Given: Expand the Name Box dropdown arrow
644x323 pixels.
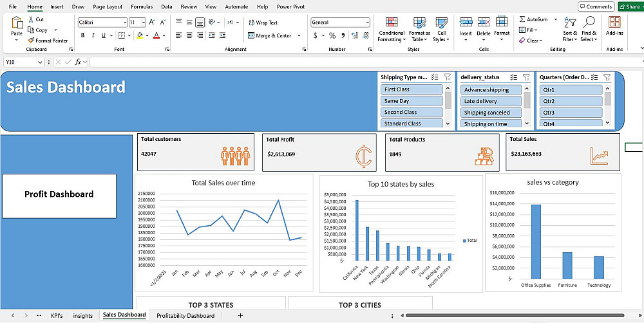Looking at the screenshot, I should click(40, 62).
